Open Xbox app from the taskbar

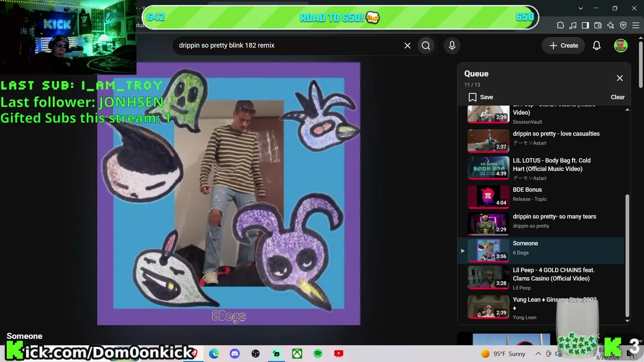click(297, 354)
